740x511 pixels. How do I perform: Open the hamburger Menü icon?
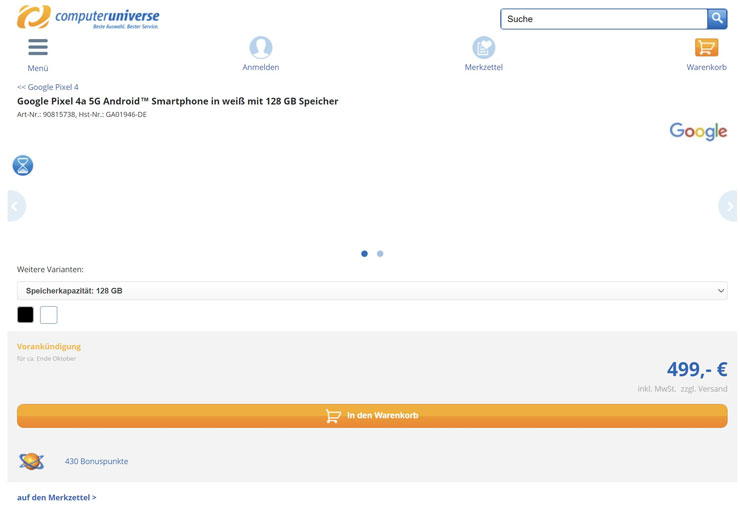pyautogui.click(x=38, y=47)
